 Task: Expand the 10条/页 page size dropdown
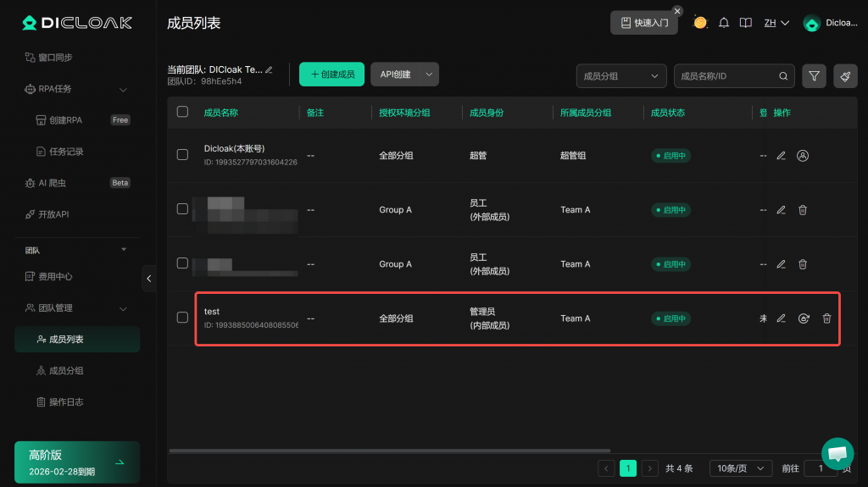click(740, 468)
